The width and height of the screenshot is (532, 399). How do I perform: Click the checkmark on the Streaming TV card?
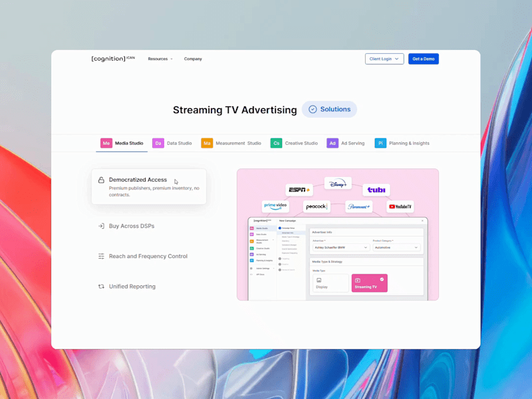382,279
